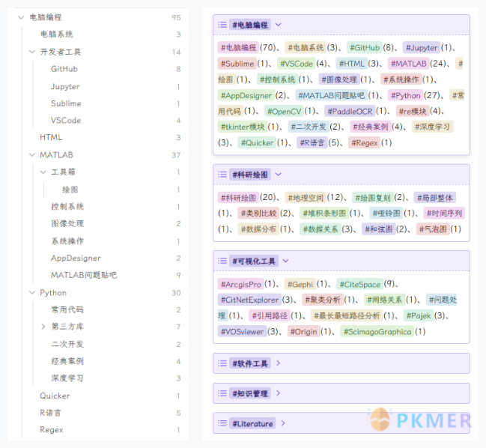This screenshot has height=448, width=486.
Task: Expand the 第三方库 tree node arrow
Action: click(x=43, y=327)
